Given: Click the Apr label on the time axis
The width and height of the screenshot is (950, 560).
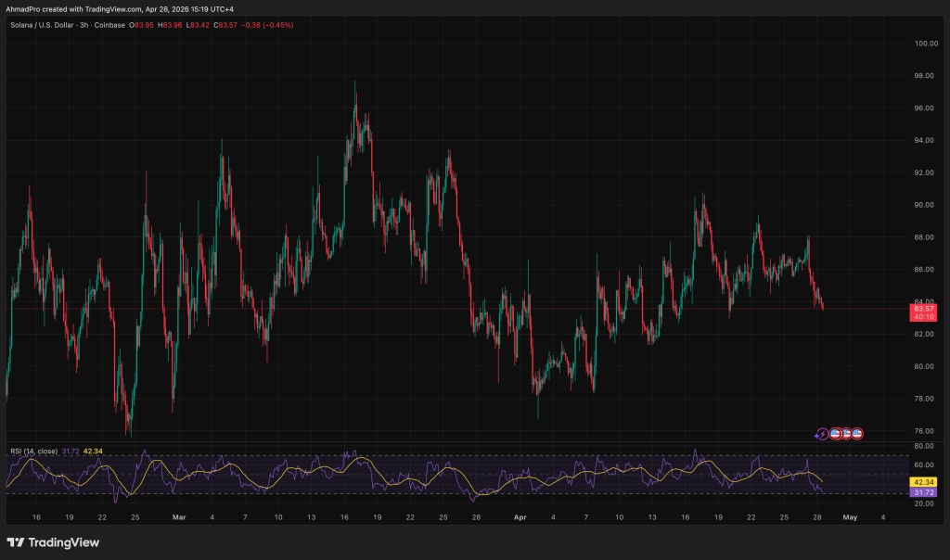Looking at the screenshot, I should coord(520,515).
